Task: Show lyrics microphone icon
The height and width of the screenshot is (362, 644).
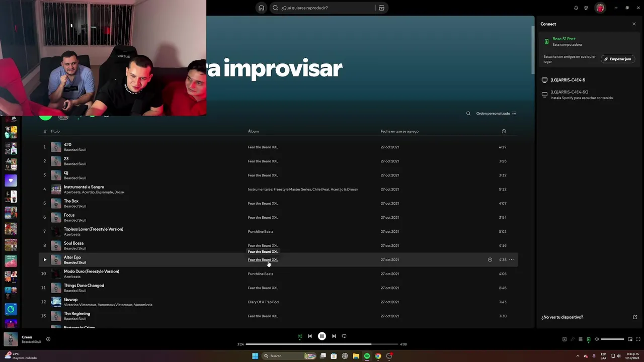Action: 573,339
